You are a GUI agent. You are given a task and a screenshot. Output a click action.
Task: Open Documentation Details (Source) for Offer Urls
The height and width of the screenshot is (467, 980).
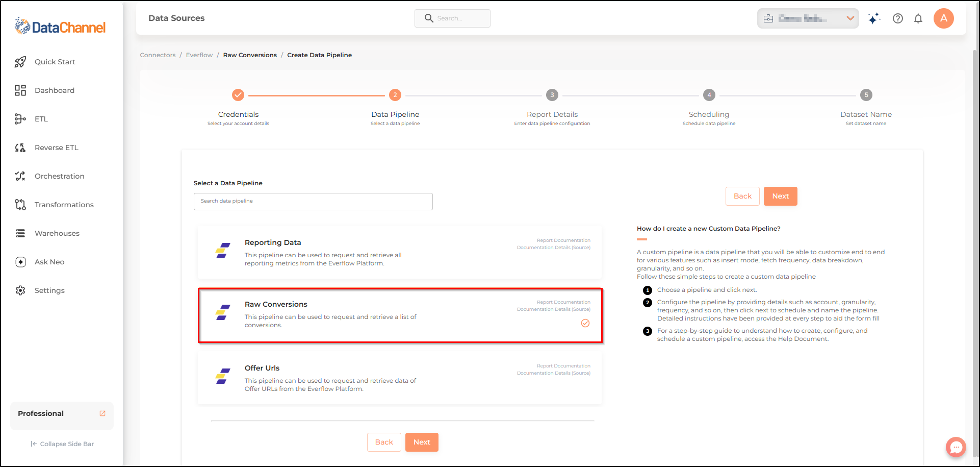(x=554, y=373)
